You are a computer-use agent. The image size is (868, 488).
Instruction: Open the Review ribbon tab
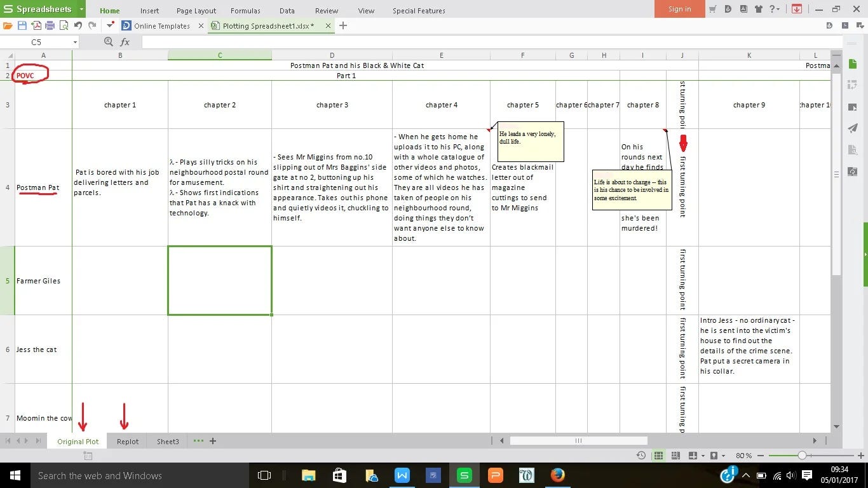(x=327, y=10)
